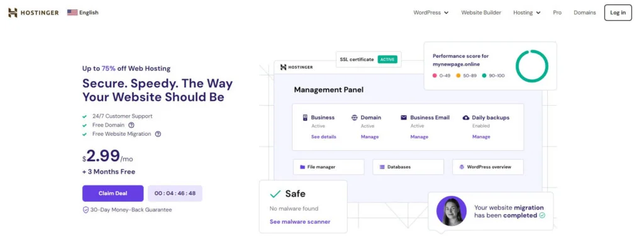
Task: Click the Management Panel heading
Action: (328, 89)
